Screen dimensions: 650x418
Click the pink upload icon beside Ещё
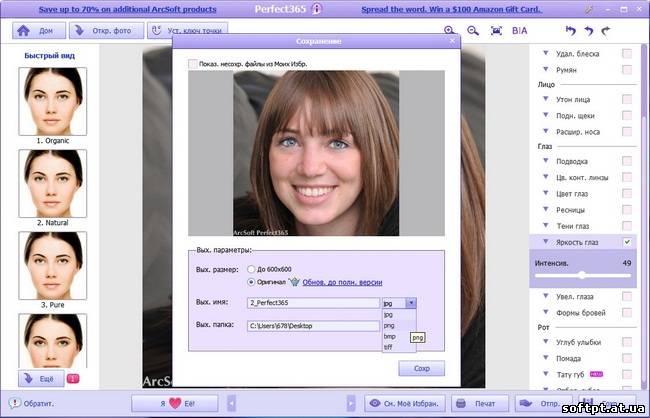click(x=73, y=378)
